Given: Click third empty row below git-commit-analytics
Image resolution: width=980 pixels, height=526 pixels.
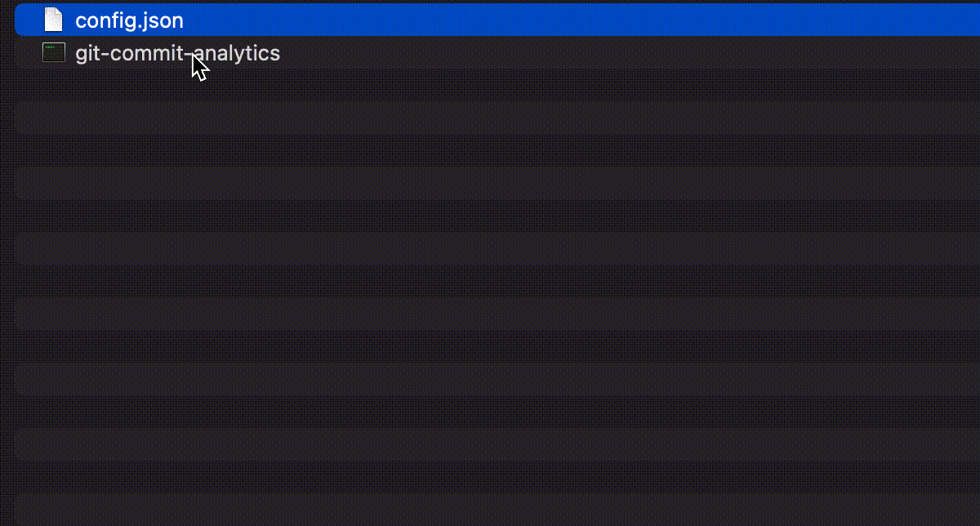Looking at the screenshot, I should [497, 151].
